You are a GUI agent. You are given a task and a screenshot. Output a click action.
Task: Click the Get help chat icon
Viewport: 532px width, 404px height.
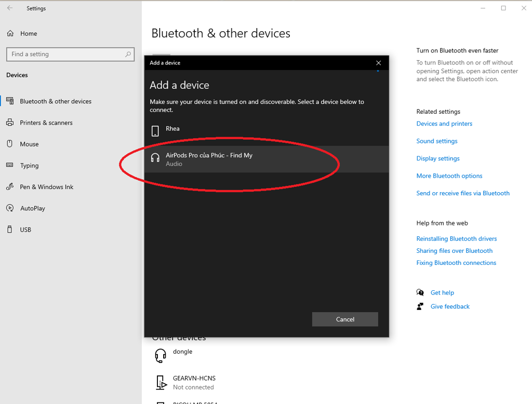point(420,292)
